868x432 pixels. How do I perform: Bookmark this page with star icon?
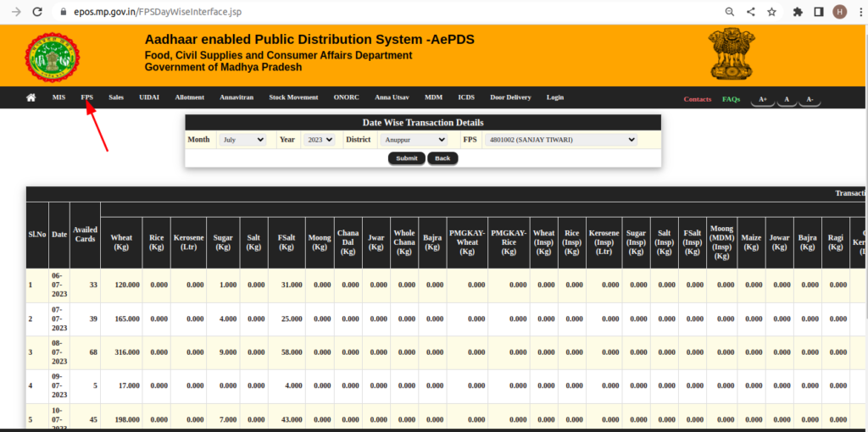(771, 12)
